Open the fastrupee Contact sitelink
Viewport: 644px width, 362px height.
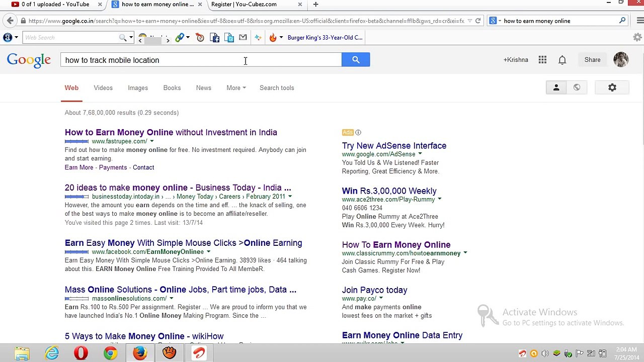[x=143, y=167]
